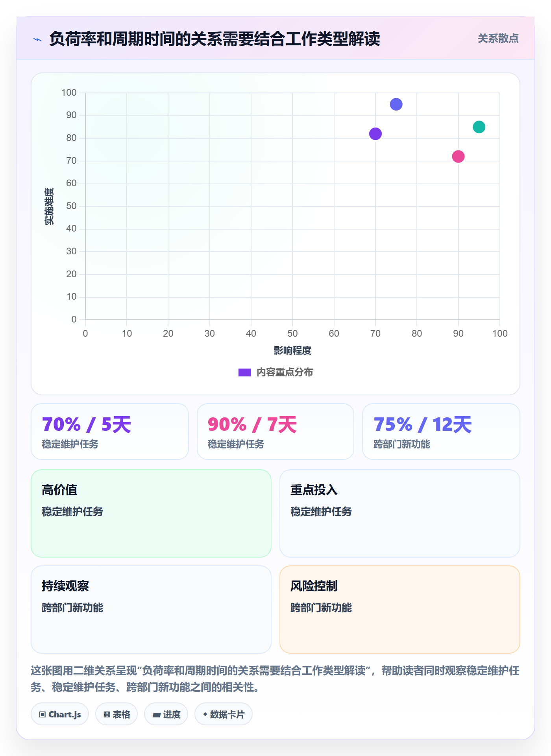Select the teal scatter point at impact 95
The image size is (551, 756).
click(x=479, y=127)
